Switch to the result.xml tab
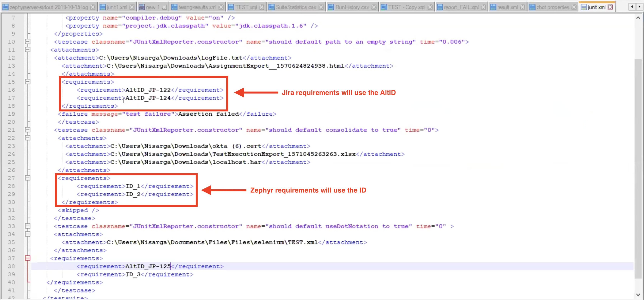Screen dimensions: 644x300 507,7
